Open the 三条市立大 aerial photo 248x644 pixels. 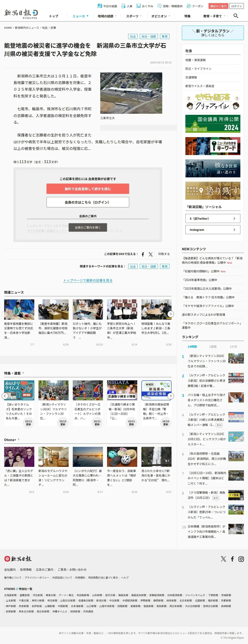pos(131,93)
